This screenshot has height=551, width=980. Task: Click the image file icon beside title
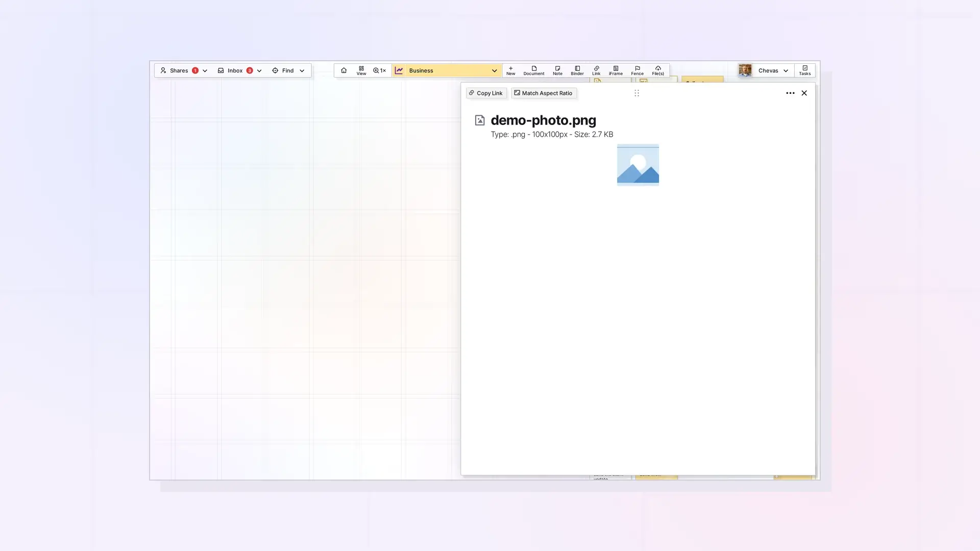coord(480,120)
